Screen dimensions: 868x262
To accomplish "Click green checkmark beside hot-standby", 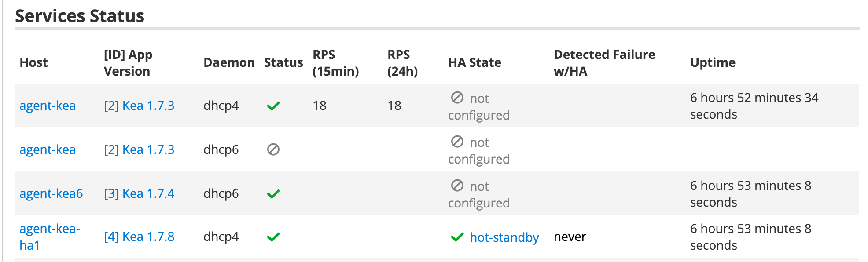I will click(457, 237).
